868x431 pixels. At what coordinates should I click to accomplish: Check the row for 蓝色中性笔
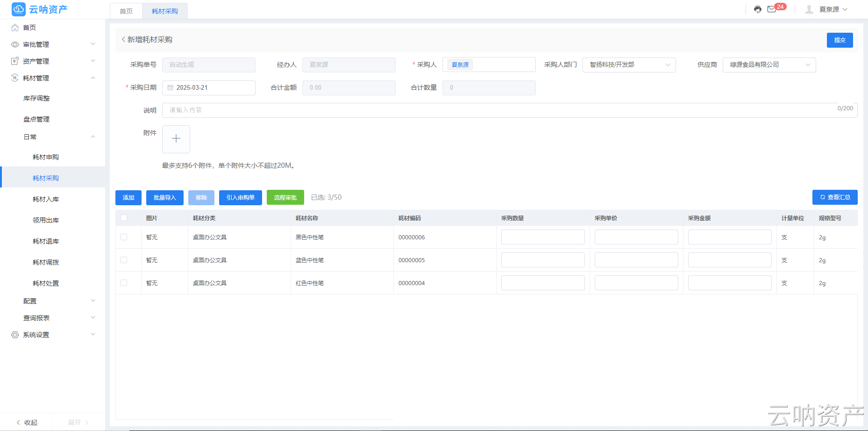tap(124, 260)
